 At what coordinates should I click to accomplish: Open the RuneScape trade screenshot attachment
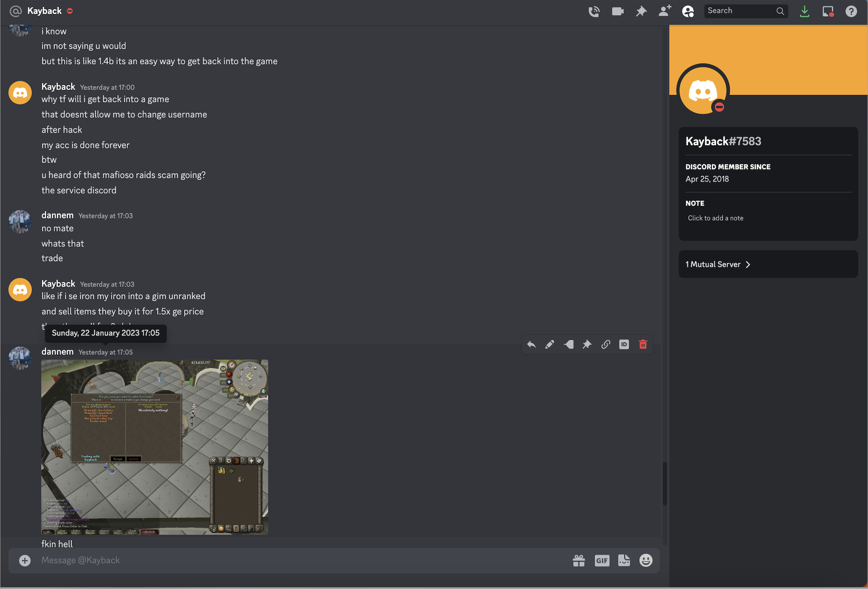point(154,447)
